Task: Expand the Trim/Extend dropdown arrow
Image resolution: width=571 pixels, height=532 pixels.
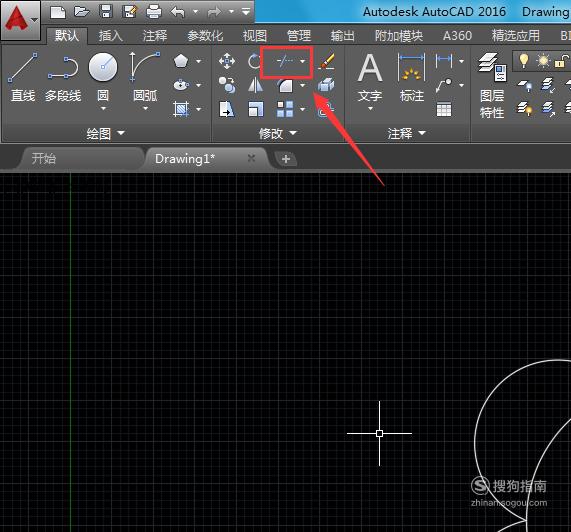Action: point(303,61)
